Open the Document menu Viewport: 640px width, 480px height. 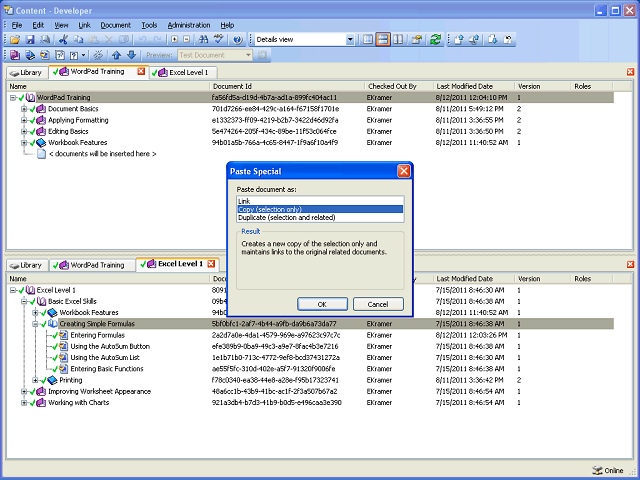coord(116,25)
